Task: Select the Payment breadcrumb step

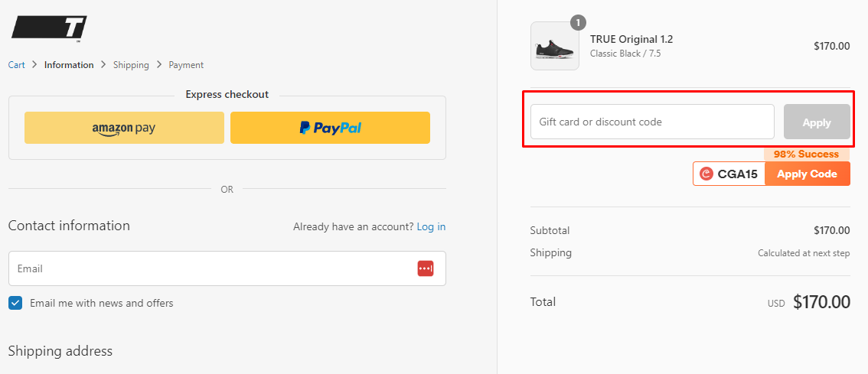Action: (x=186, y=65)
